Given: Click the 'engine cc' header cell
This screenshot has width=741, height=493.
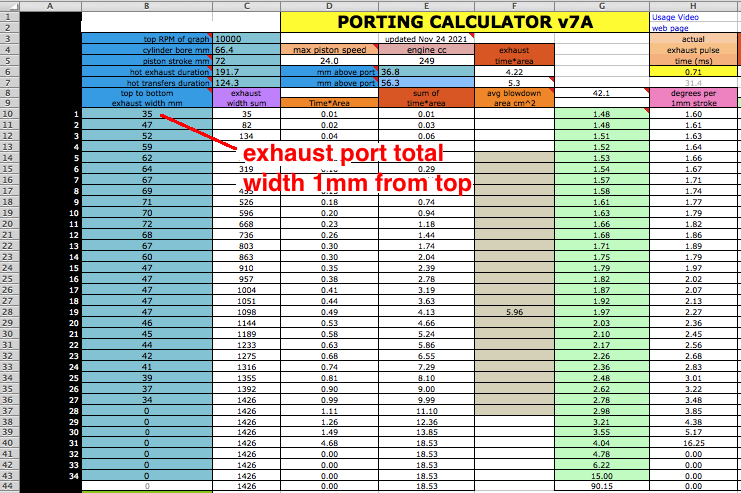Looking at the screenshot, I should point(426,50).
